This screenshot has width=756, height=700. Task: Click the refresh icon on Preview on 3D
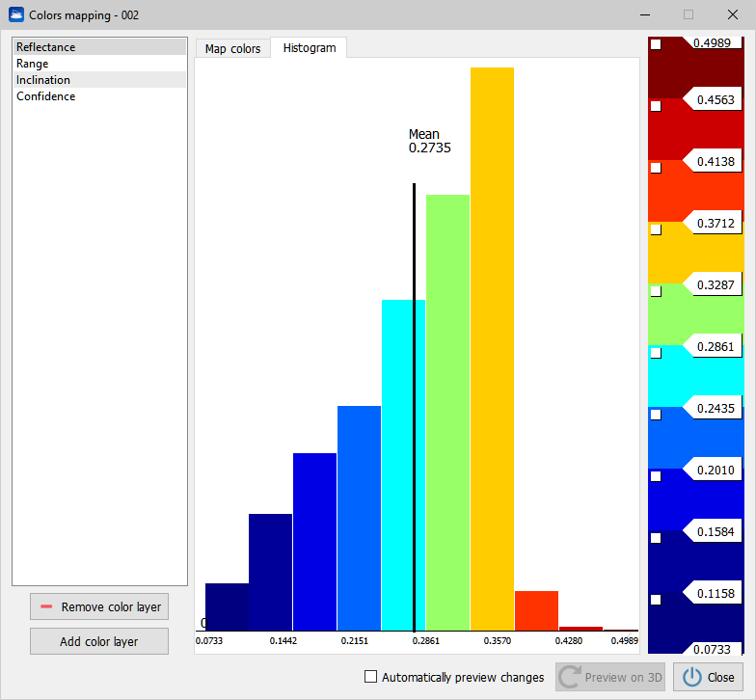[x=569, y=677]
